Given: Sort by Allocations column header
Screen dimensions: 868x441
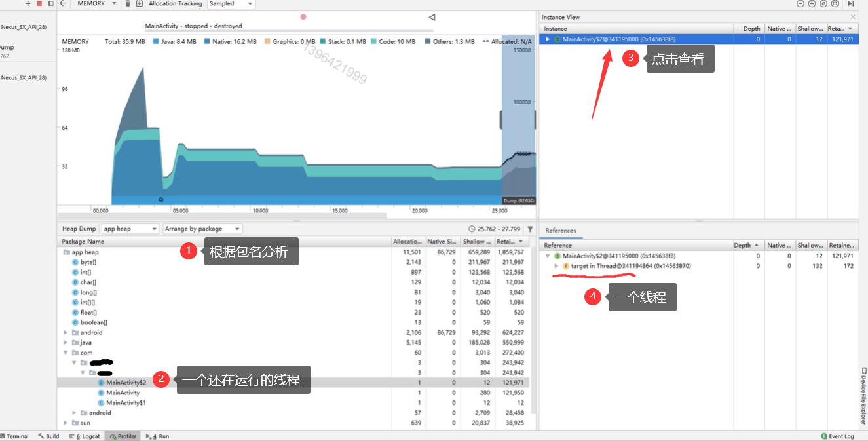Looking at the screenshot, I should 409,242.
